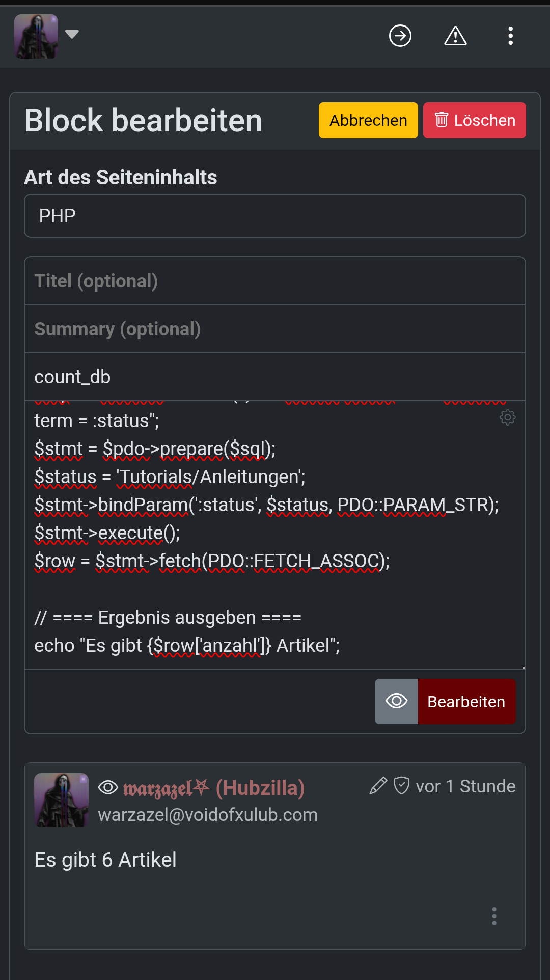
Task: Click the dark red Bearbeiten button
Action: pos(466,701)
